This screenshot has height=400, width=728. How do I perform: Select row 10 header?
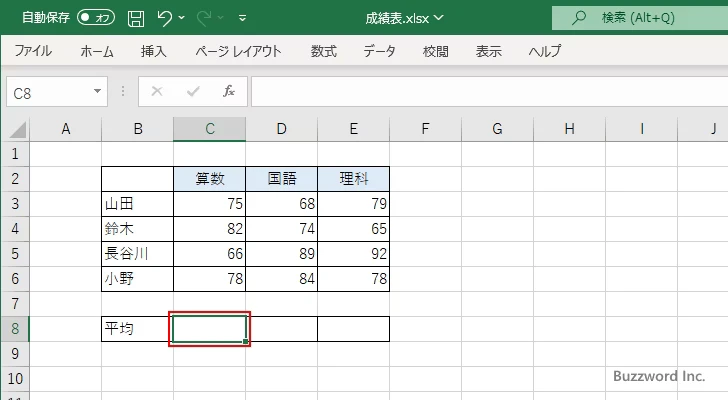click(15, 379)
